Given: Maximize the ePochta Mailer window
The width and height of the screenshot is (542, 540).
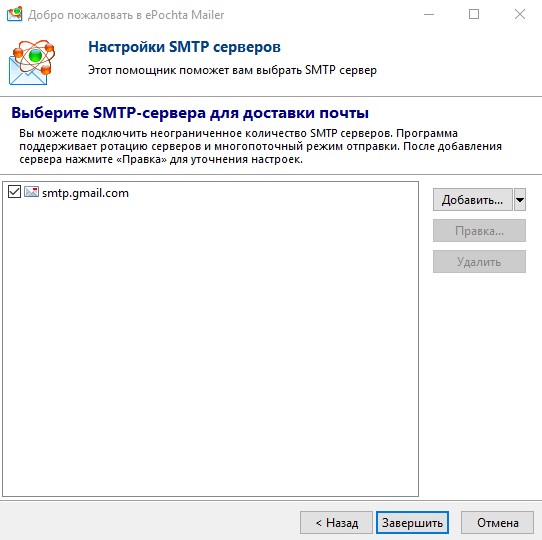Looking at the screenshot, I should pyautogui.click(x=474, y=15).
